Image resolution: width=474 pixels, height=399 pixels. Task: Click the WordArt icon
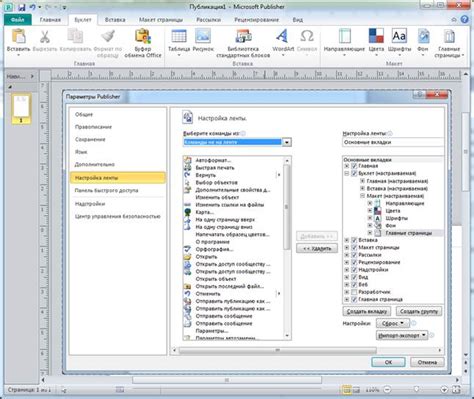(x=282, y=37)
